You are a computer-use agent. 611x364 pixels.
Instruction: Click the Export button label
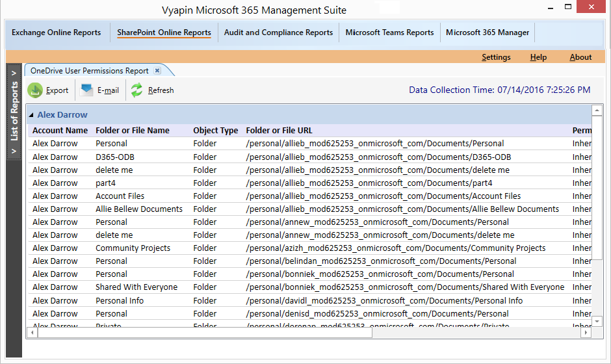point(57,90)
